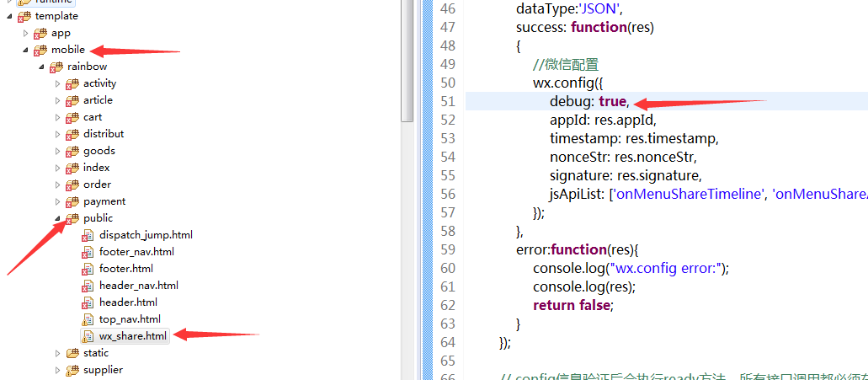Click the dispatch_jump.html file icon
The height and width of the screenshot is (380, 868).
coord(88,235)
